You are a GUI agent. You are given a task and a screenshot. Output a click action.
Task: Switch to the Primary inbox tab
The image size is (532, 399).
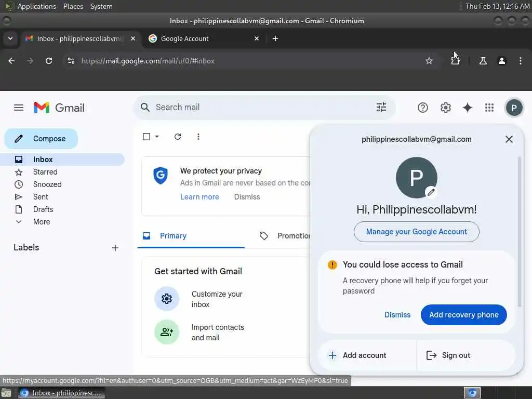click(x=191, y=236)
